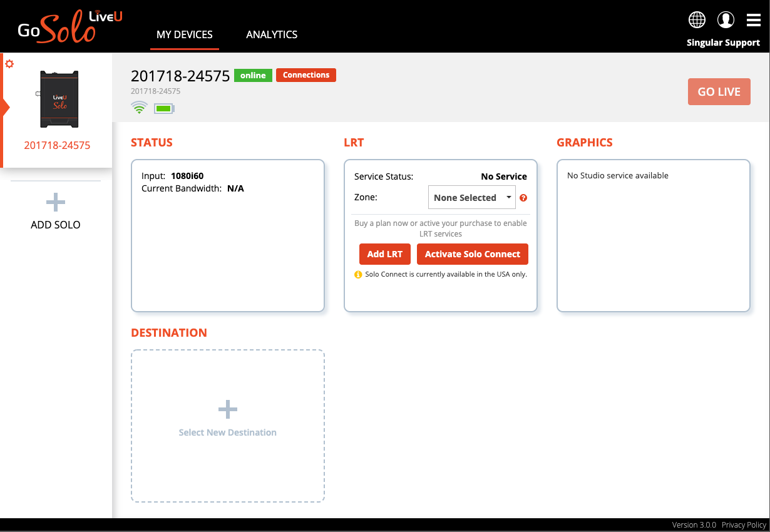Click the Connections button
This screenshot has width=770, height=532.
coord(306,75)
